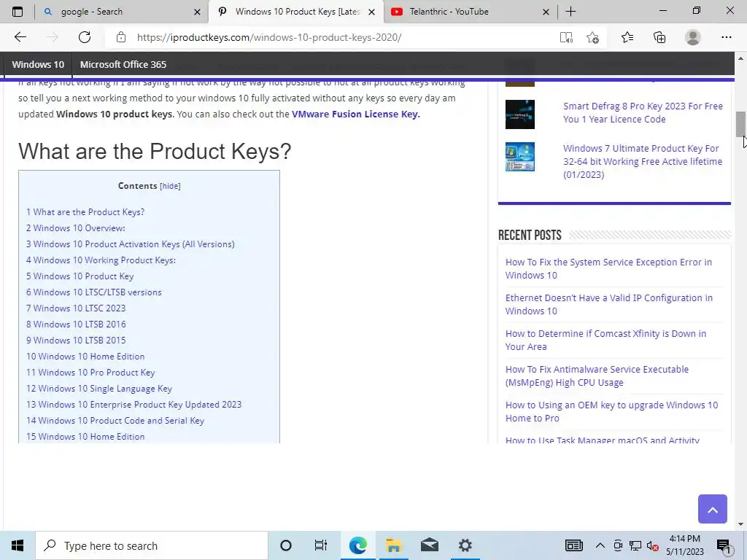Click the browser address bar URL

point(269,37)
